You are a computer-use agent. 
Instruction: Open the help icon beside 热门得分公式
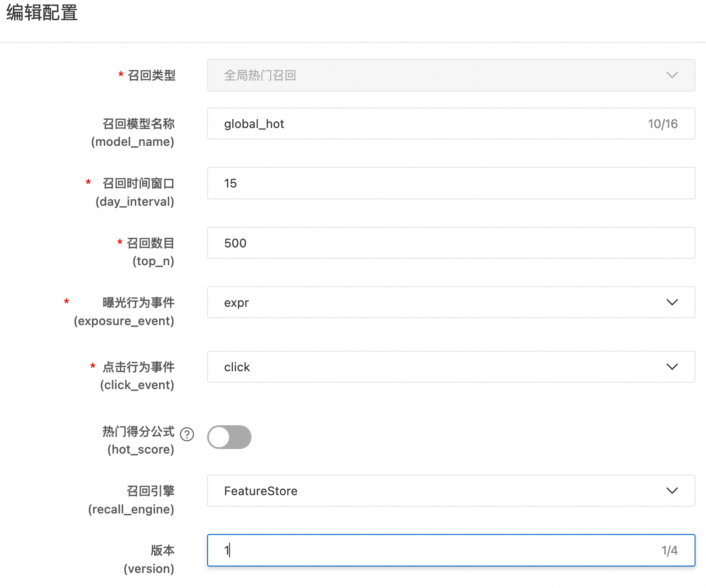[x=187, y=434]
